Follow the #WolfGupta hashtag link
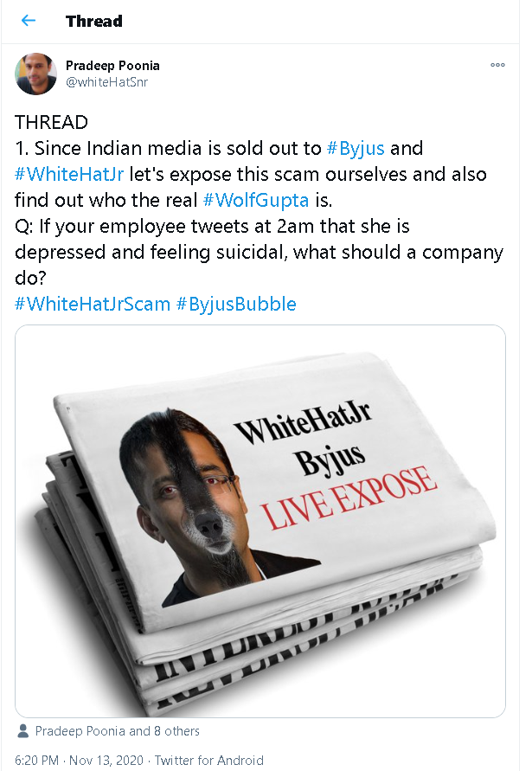 (256, 200)
